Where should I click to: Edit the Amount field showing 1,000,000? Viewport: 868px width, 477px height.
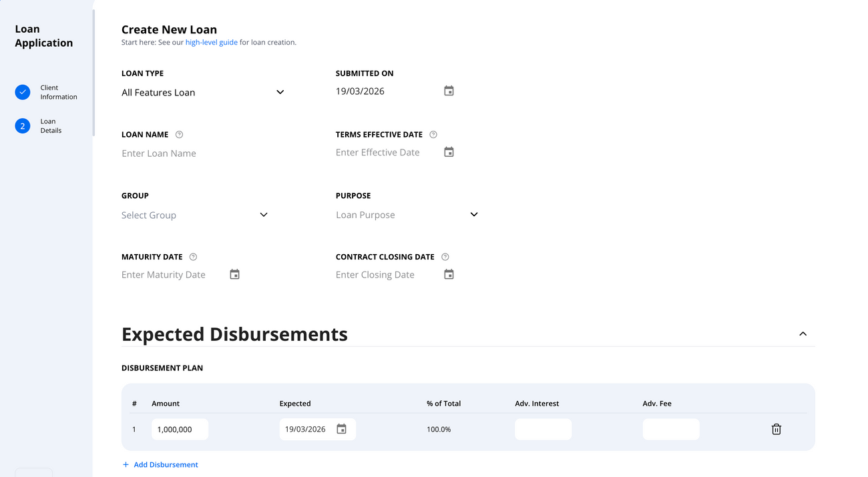[179, 429]
